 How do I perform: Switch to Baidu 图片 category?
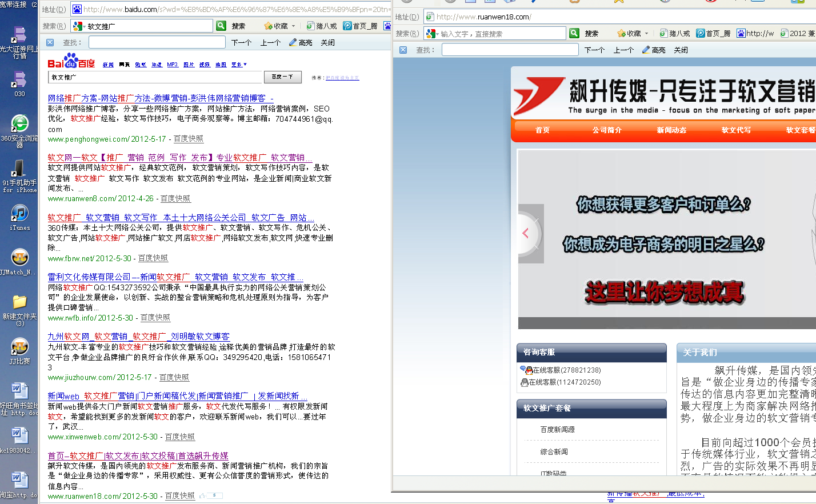[x=189, y=65]
